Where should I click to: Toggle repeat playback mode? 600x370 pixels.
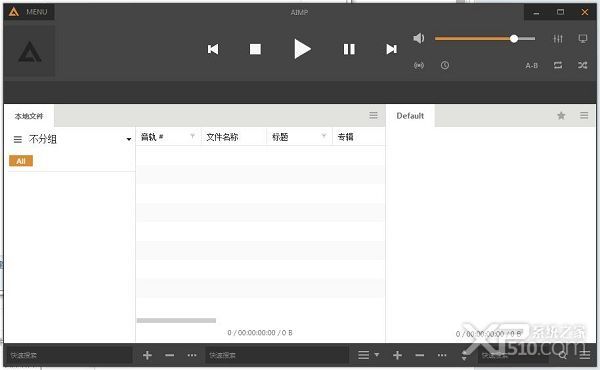coord(558,65)
